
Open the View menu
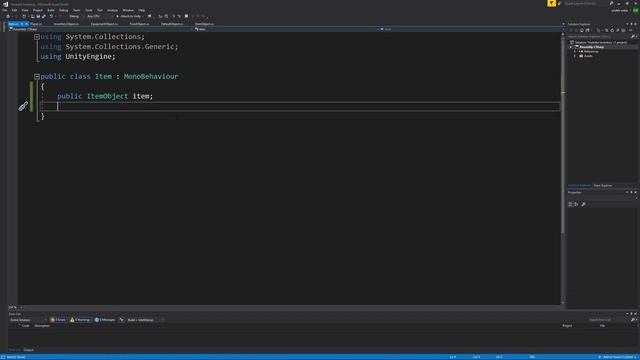[x=25, y=10]
